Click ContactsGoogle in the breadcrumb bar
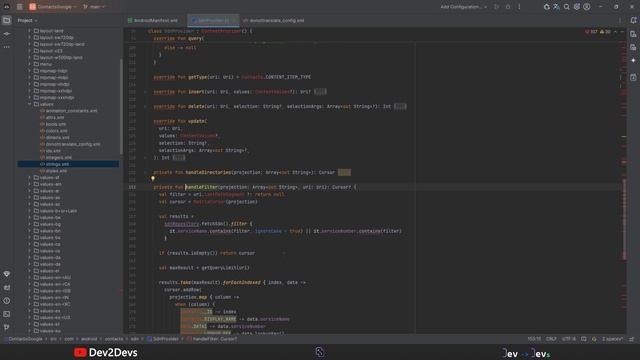The width and height of the screenshot is (640, 360). click(x=24, y=339)
